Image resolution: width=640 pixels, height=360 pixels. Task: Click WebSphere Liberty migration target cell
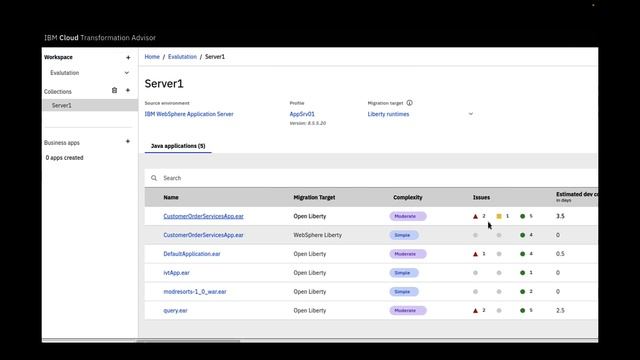(318, 235)
